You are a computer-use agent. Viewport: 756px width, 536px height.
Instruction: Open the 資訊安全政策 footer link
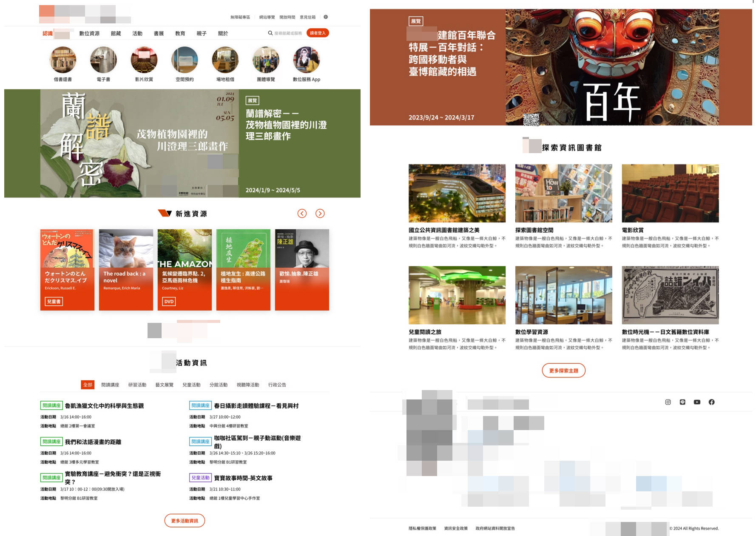tap(456, 528)
